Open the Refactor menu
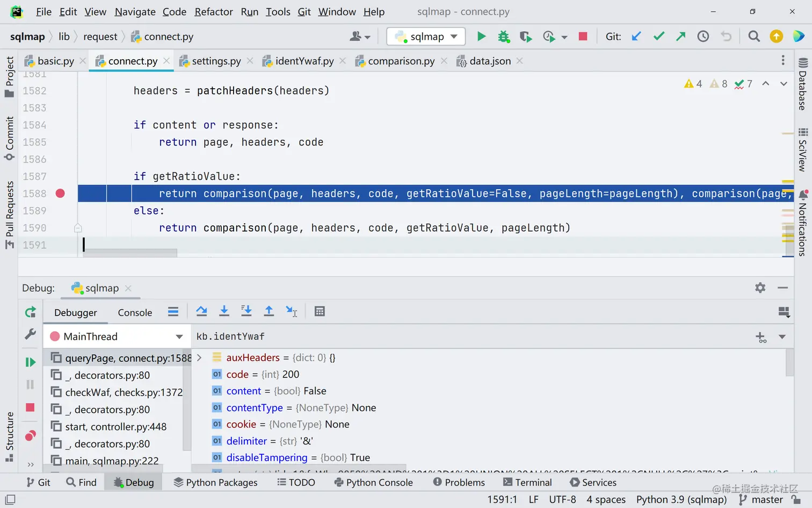Image resolution: width=812 pixels, height=508 pixels. click(x=214, y=12)
